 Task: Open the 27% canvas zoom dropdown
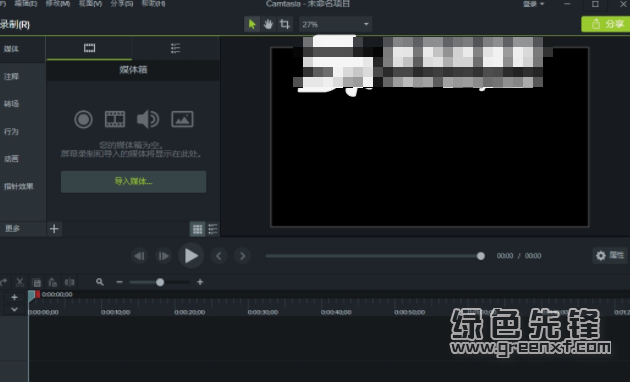pos(335,25)
